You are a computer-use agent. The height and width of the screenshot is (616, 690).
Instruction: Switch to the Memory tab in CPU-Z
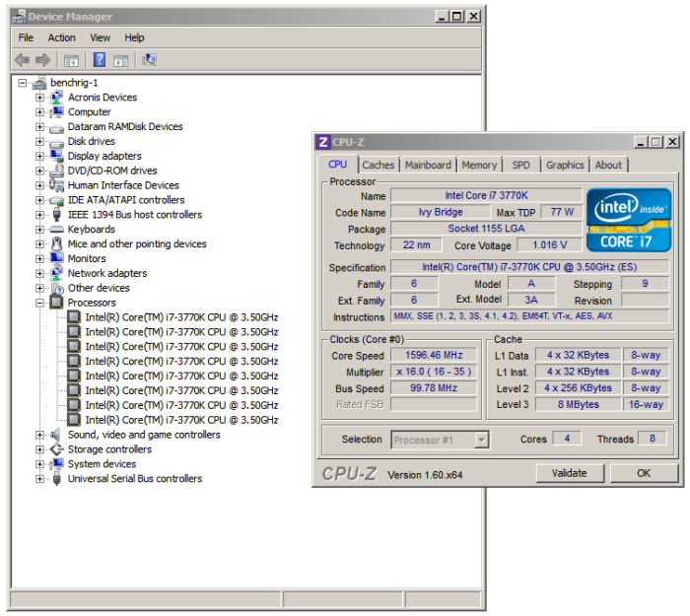click(479, 165)
